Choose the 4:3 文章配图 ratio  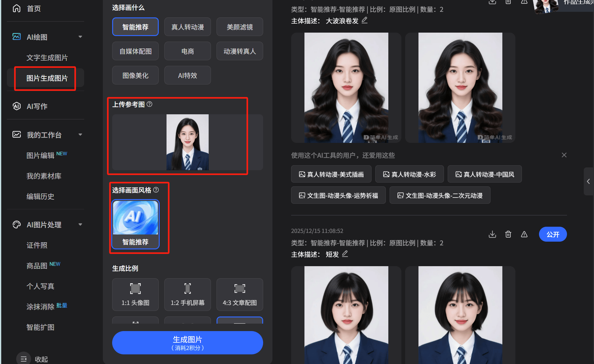click(x=240, y=294)
